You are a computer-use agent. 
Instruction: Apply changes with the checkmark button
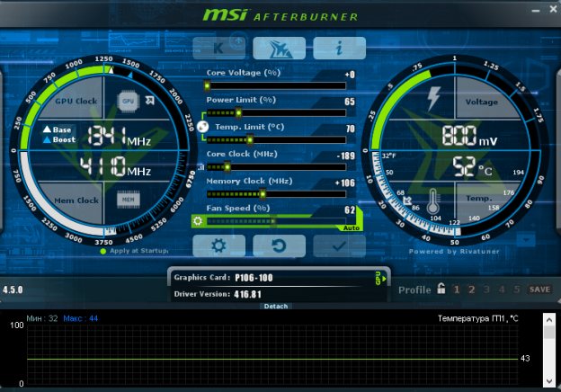point(339,245)
